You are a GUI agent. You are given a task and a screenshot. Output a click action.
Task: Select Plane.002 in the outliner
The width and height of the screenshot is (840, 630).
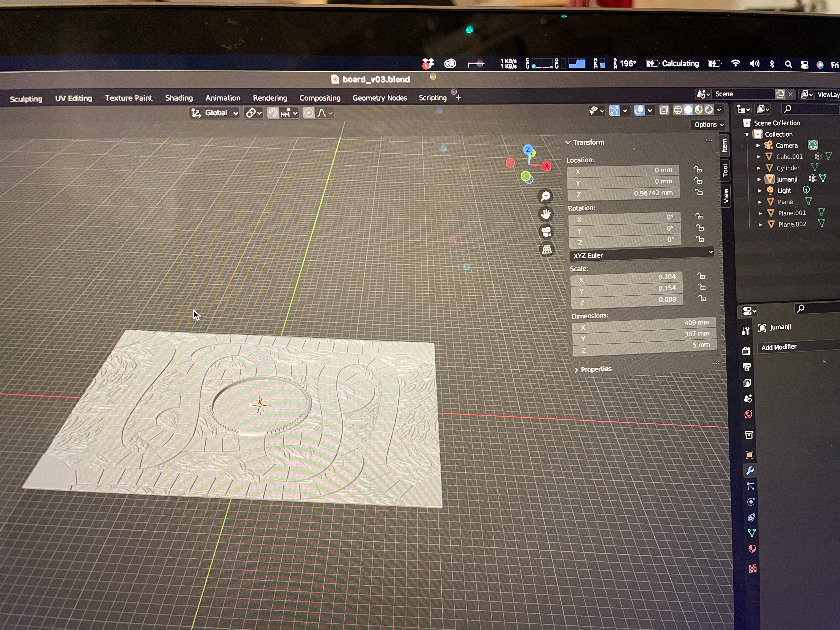point(792,224)
